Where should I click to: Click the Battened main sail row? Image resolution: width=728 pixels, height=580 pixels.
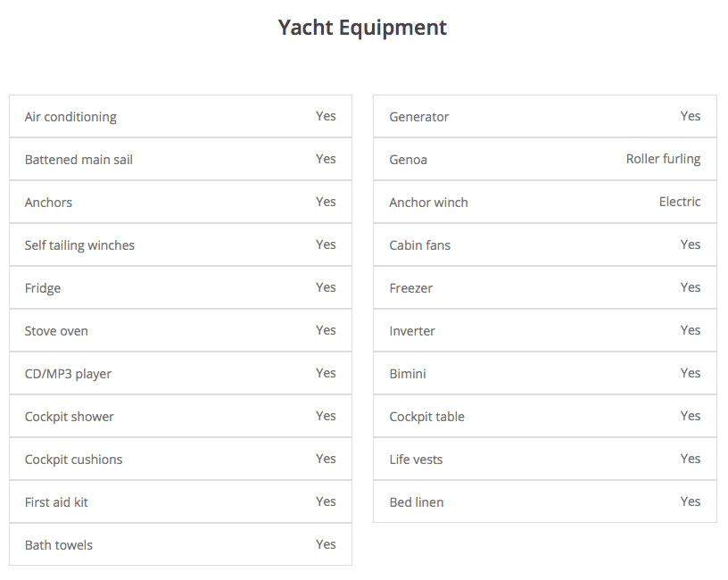[x=180, y=159]
